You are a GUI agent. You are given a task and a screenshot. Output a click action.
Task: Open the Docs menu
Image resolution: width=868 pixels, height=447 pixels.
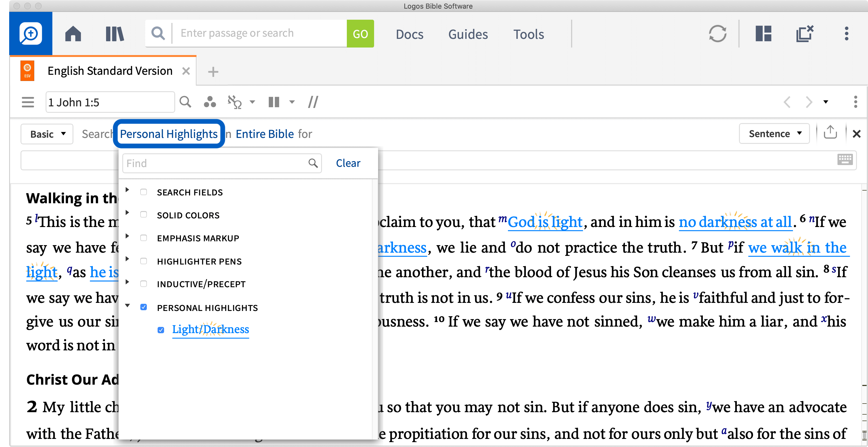click(x=409, y=34)
